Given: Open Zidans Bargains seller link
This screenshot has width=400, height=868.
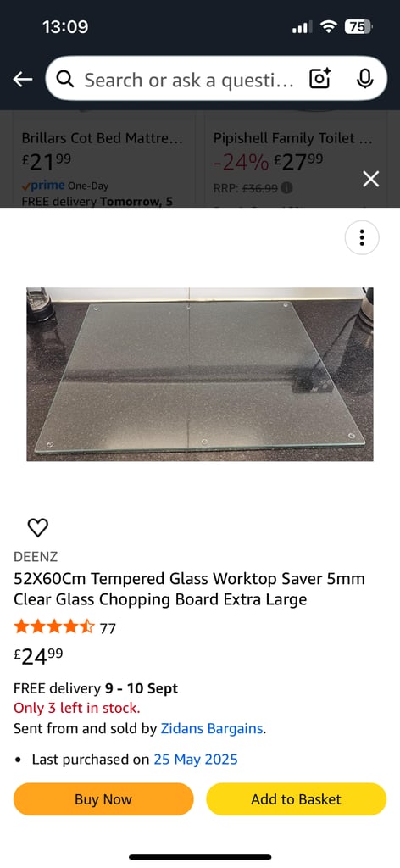Looking at the screenshot, I should tap(212, 728).
